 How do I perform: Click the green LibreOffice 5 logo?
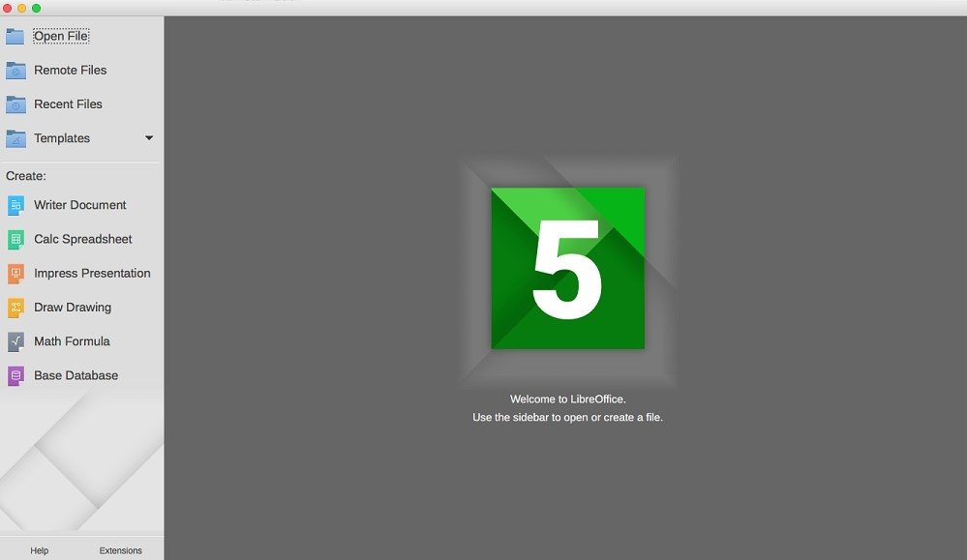click(568, 268)
